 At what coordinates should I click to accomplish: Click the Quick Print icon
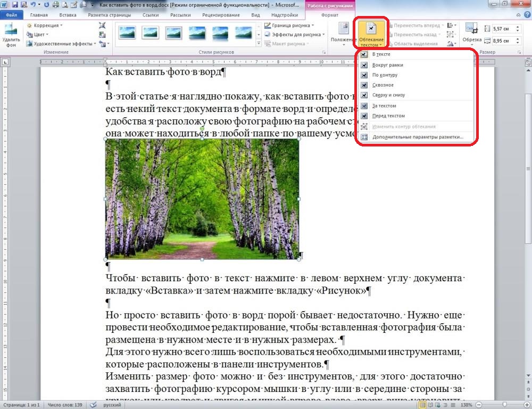point(56,5)
